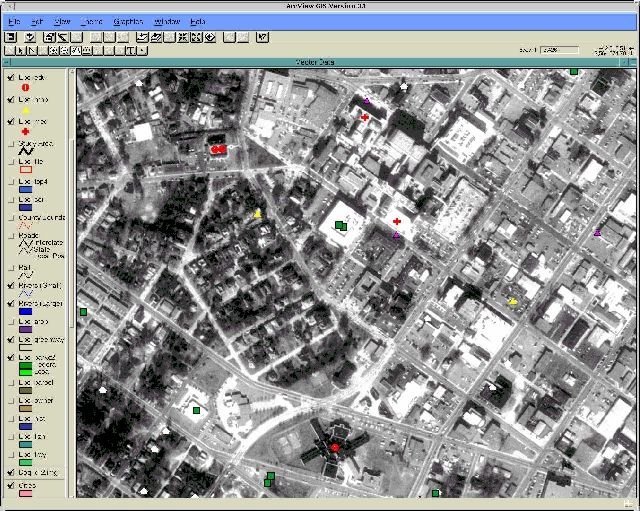Click in the Scale input field
Viewport: 640px width, 511px height.
560,50
